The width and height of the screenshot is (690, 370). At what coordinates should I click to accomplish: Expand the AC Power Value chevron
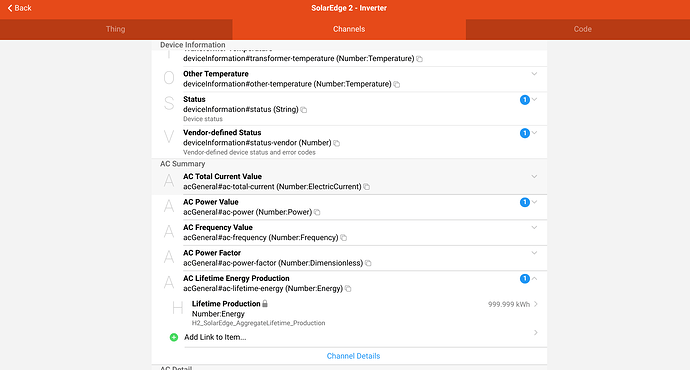pos(534,202)
